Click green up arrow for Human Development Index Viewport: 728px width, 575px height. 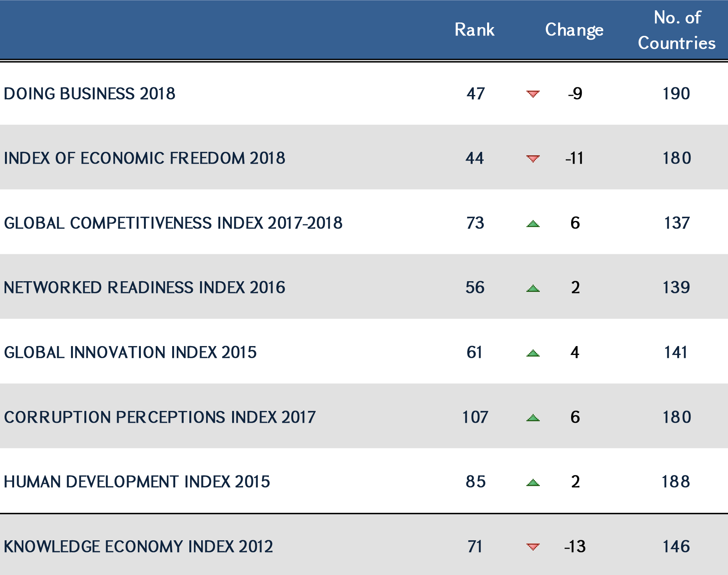(533, 483)
